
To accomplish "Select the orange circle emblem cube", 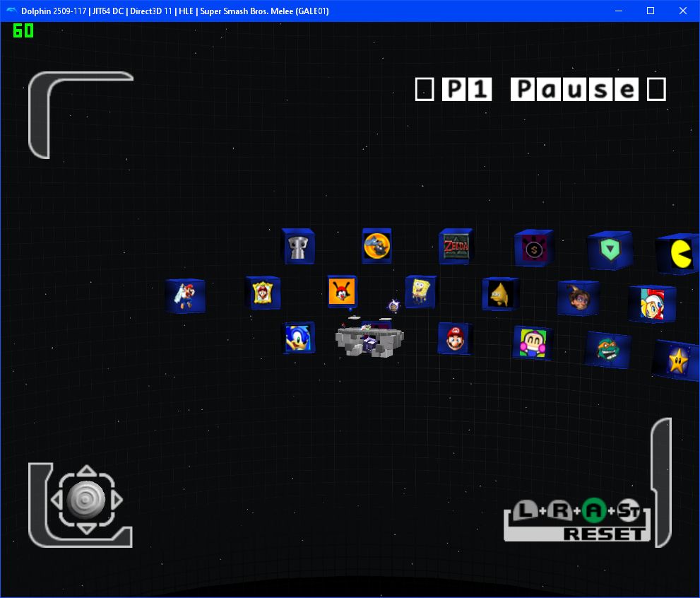I will pos(376,245).
